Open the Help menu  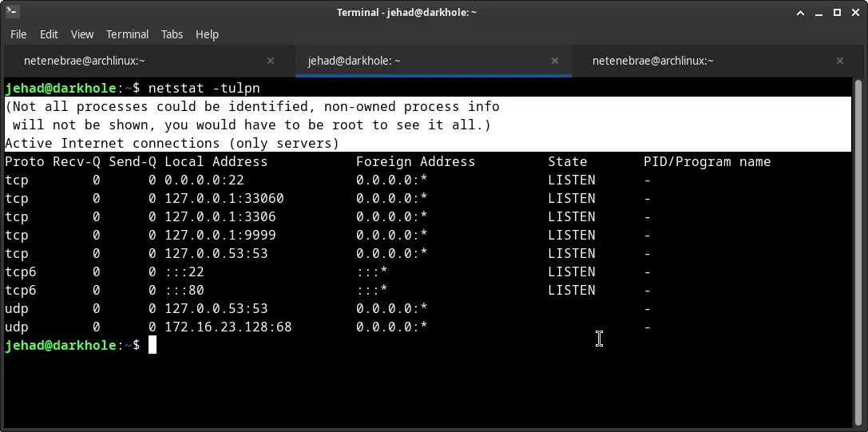[207, 34]
